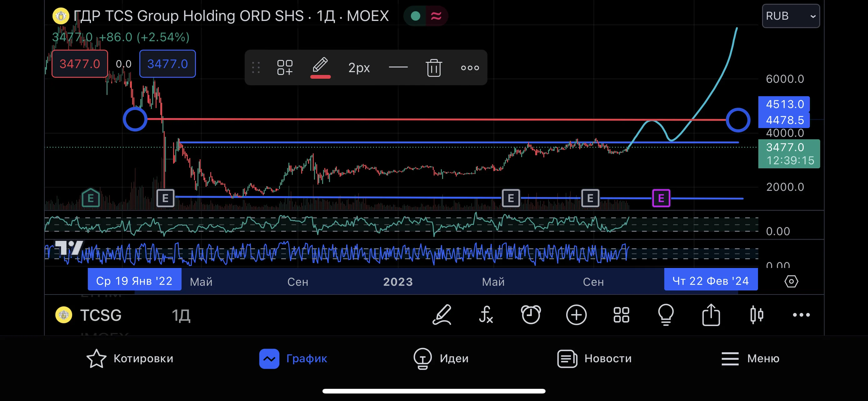Open the Меню tab

click(x=751, y=359)
